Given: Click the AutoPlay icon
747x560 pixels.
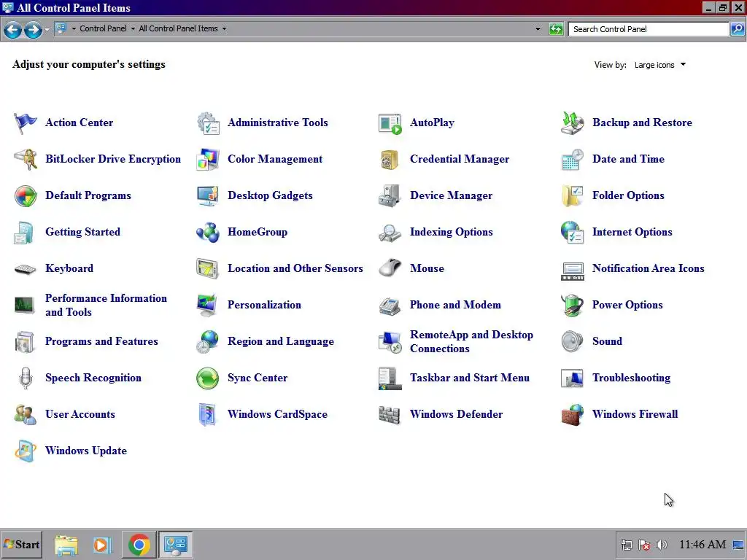Looking at the screenshot, I should [390, 122].
